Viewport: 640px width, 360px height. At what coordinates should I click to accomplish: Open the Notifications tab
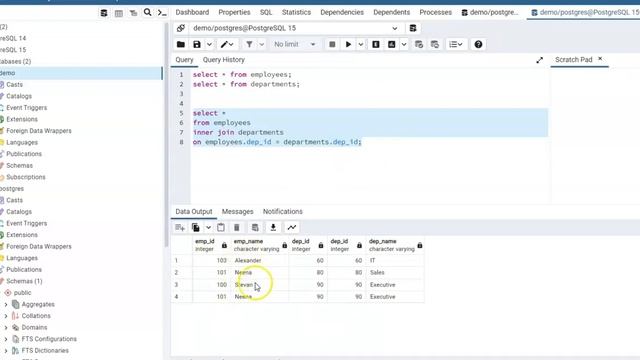(x=282, y=211)
